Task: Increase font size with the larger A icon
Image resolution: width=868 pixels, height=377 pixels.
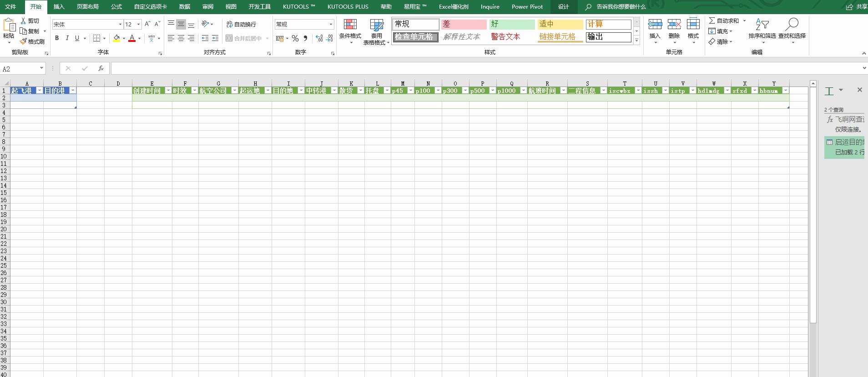Action: [x=147, y=24]
